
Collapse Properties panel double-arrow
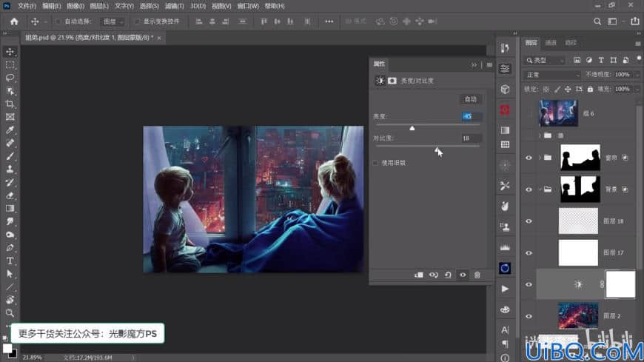click(474, 64)
